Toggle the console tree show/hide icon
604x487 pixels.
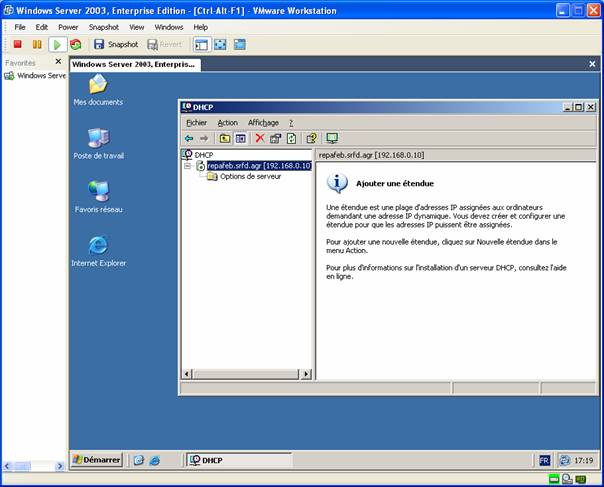click(x=240, y=138)
